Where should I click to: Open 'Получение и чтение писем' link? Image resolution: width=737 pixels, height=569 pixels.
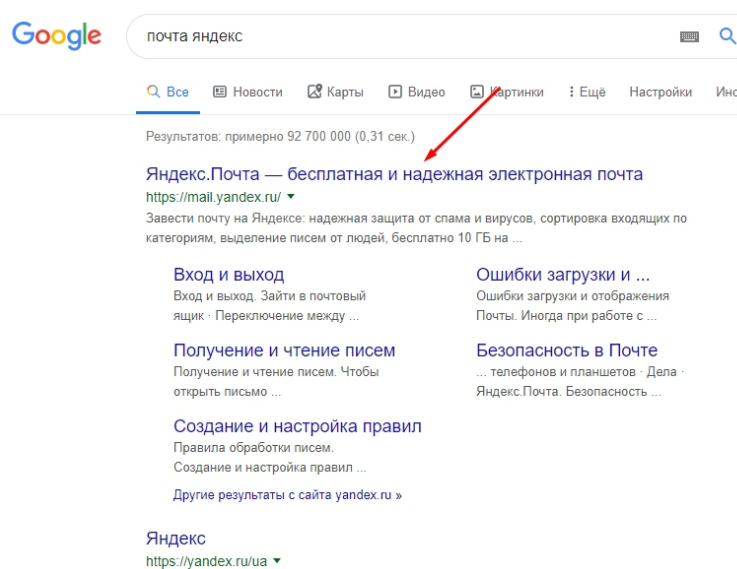(x=284, y=351)
